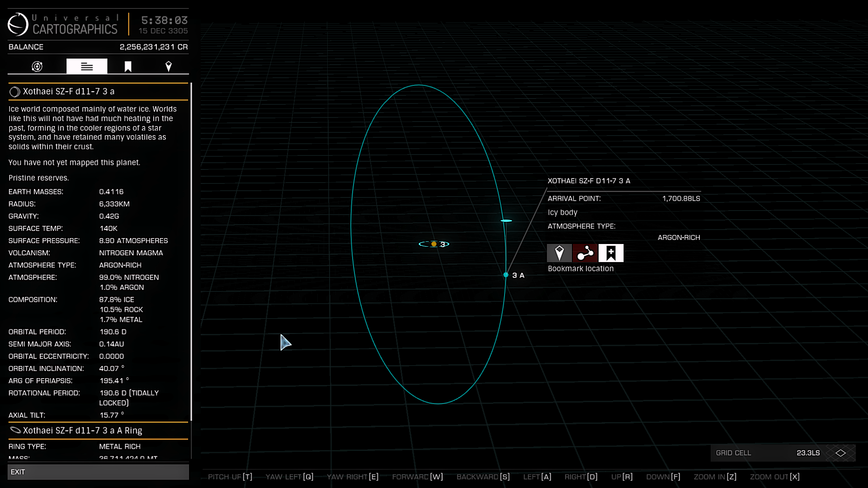Click the gravity value 0.42G

pyautogui.click(x=109, y=216)
